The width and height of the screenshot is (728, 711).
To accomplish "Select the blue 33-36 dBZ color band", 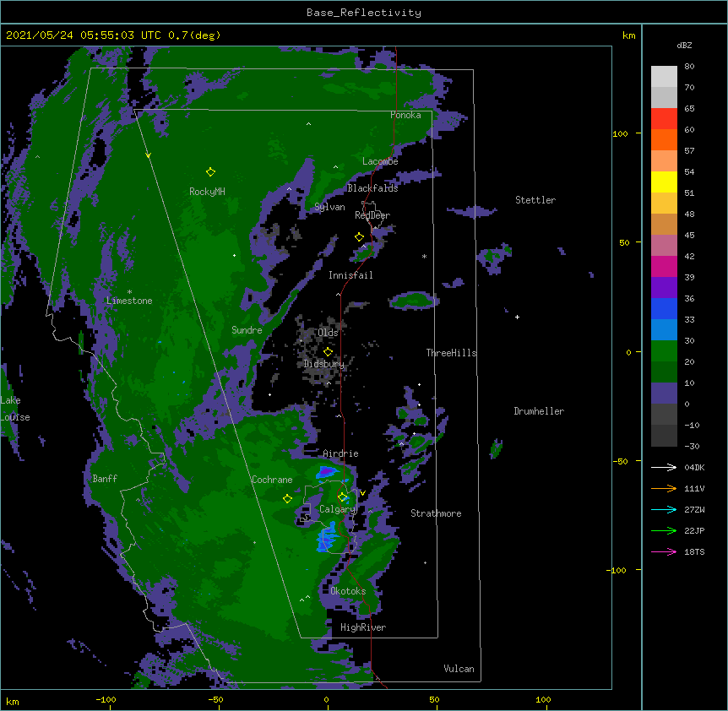I will (664, 308).
